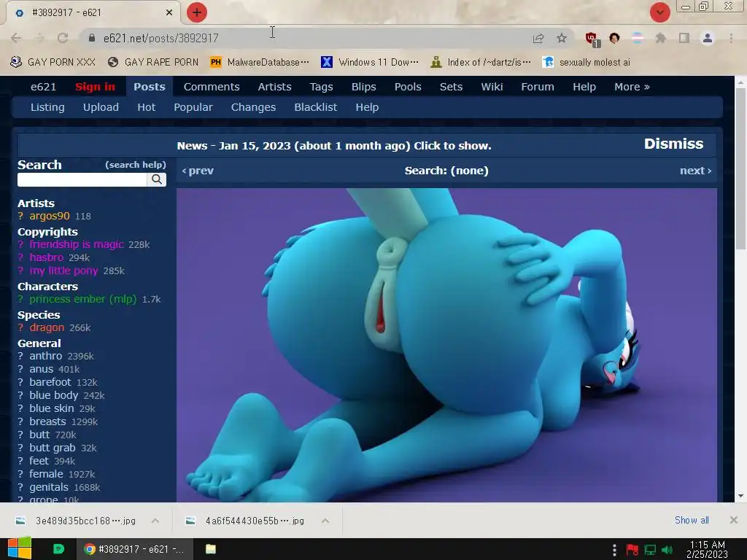
Task: Click the site search text field
Action: point(82,179)
